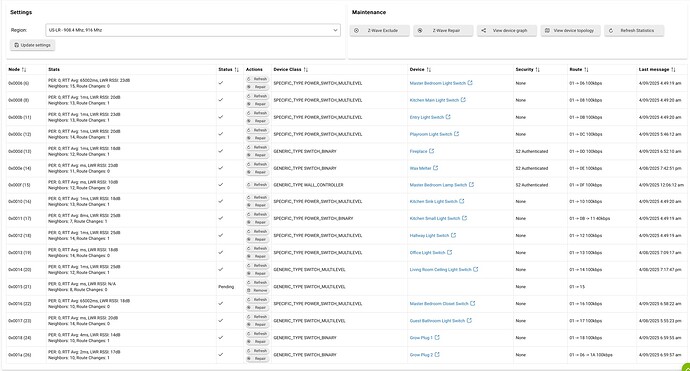Repair node 0x000d (13)
Screen dimensions: 690x371
[257, 155]
